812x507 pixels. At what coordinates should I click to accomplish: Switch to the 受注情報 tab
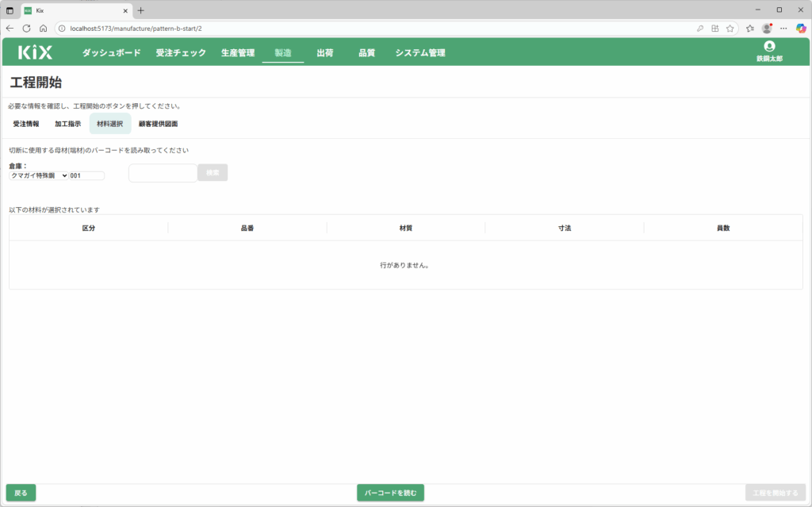tap(26, 124)
